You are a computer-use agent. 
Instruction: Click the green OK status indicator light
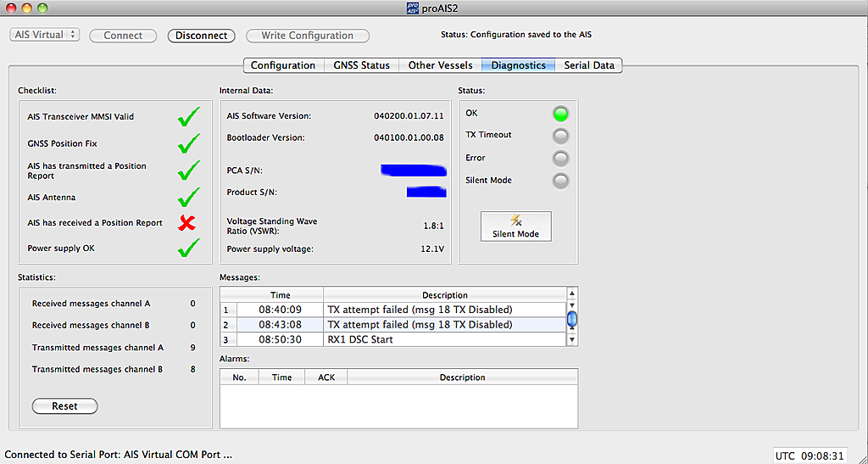pyautogui.click(x=561, y=114)
